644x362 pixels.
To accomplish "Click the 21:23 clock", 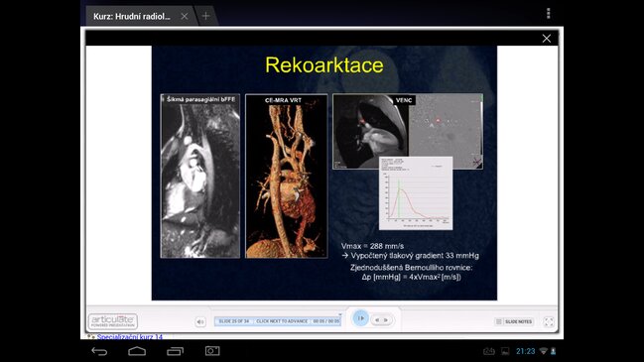I will [525, 351].
